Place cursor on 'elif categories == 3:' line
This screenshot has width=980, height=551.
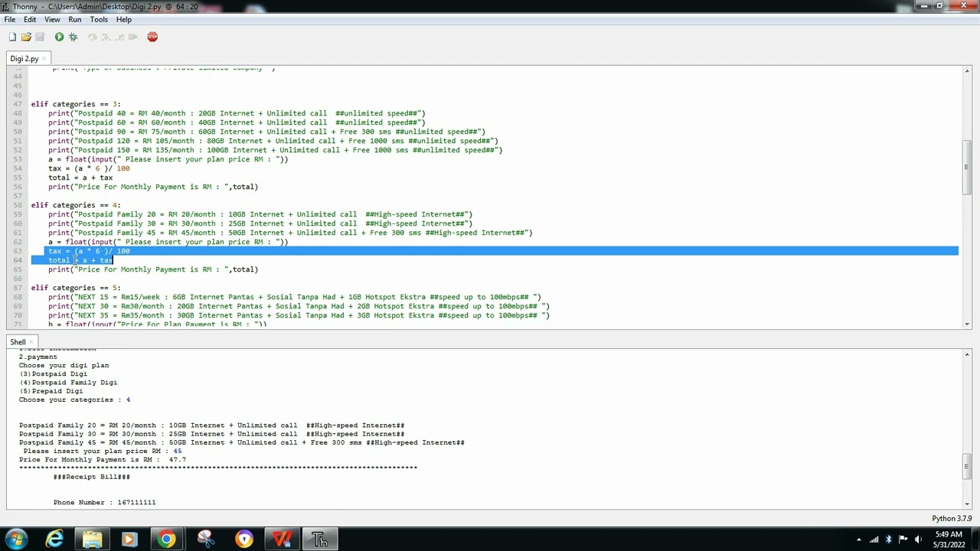76,104
